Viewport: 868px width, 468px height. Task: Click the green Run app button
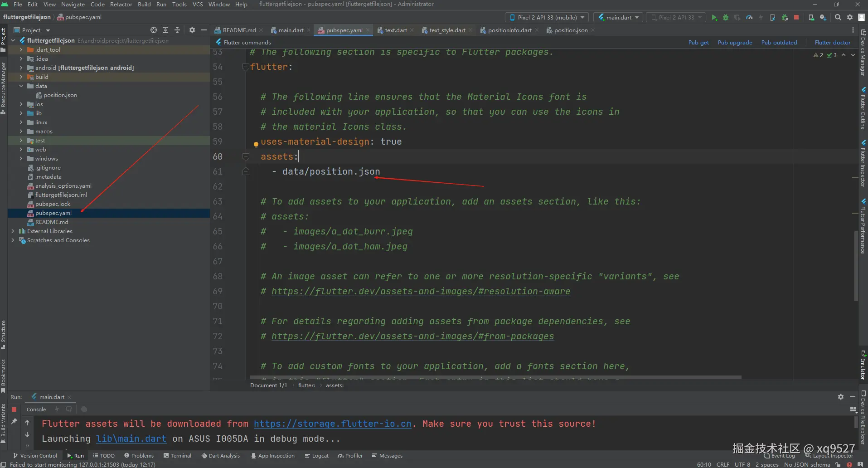point(714,18)
